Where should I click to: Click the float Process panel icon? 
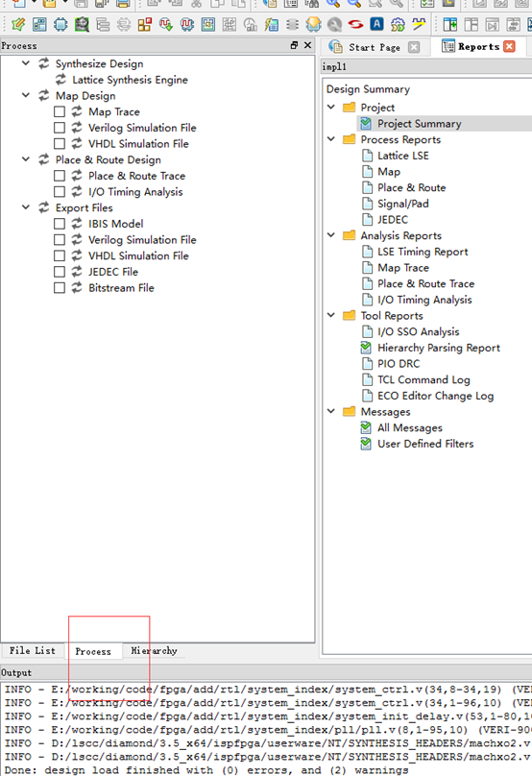[x=294, y=45]
